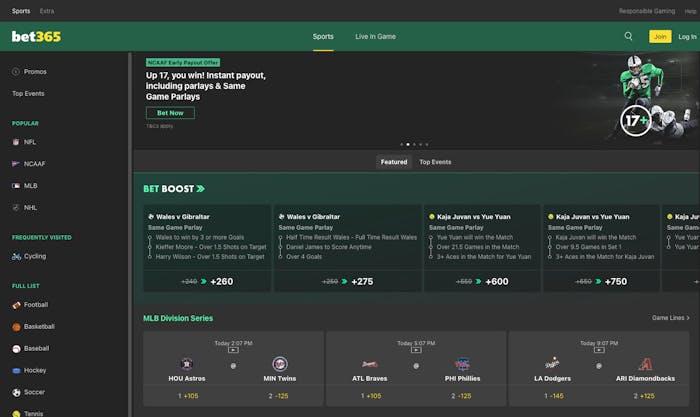Select the NHL shield icon
This screenshot has height=417, width=700.
coord(16,208)
